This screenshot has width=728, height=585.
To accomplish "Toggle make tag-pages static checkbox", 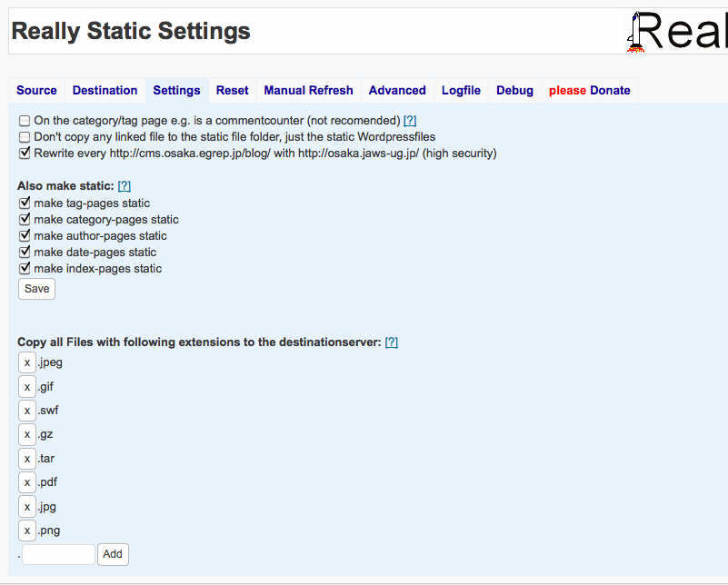I will [x=25, y=203].
